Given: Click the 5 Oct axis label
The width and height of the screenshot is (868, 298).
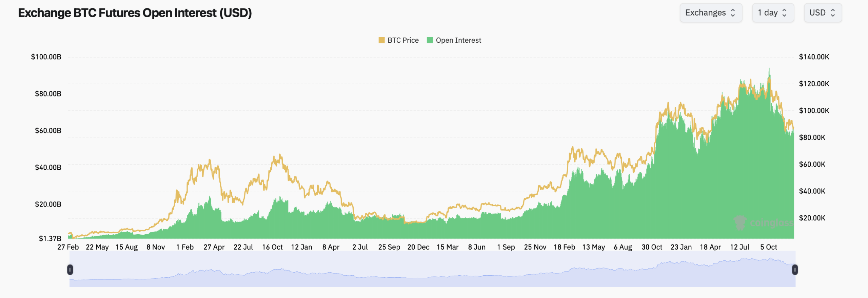Looking at the screenshot, I should click(769, 247).
